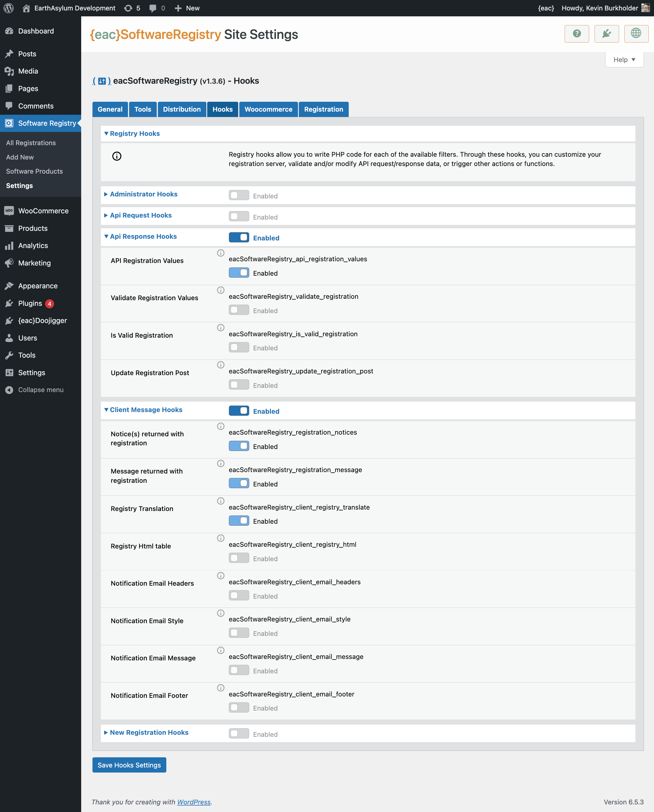Viewport: 654px width, 812px height.
Task: Expand the New Registration Hooks section
Action: point(146,732)
